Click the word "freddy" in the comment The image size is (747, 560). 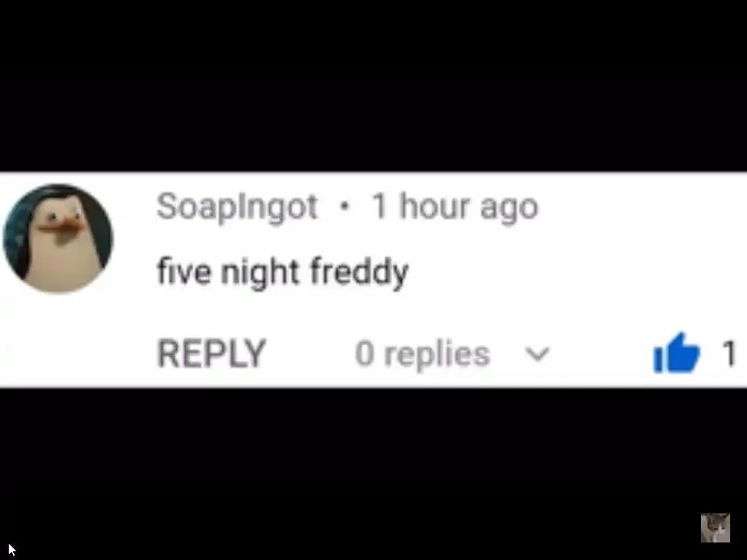(x=359, y=271)
